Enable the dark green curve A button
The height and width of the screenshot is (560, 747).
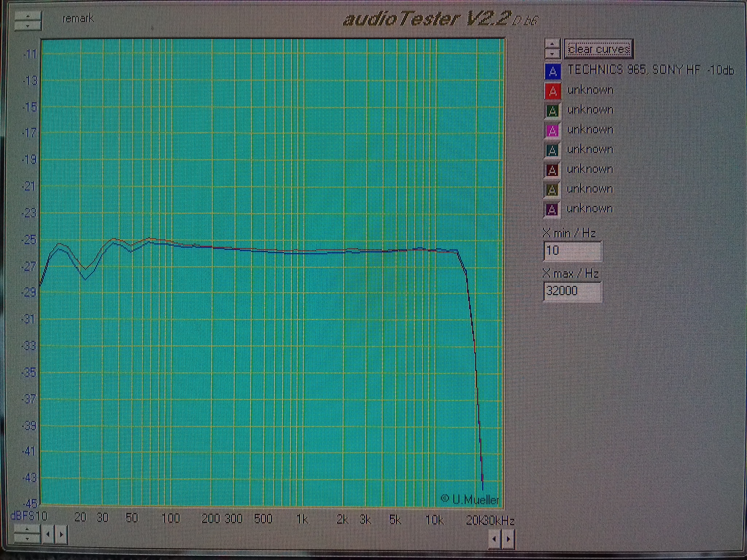[552, 110]
